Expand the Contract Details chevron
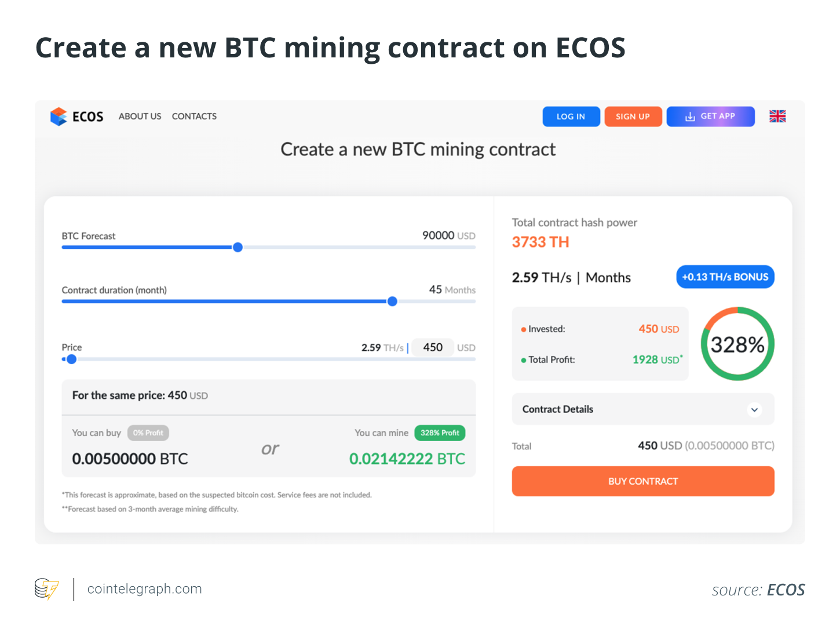The height and width of the screenshot is (636, 840). coord(754,409)
